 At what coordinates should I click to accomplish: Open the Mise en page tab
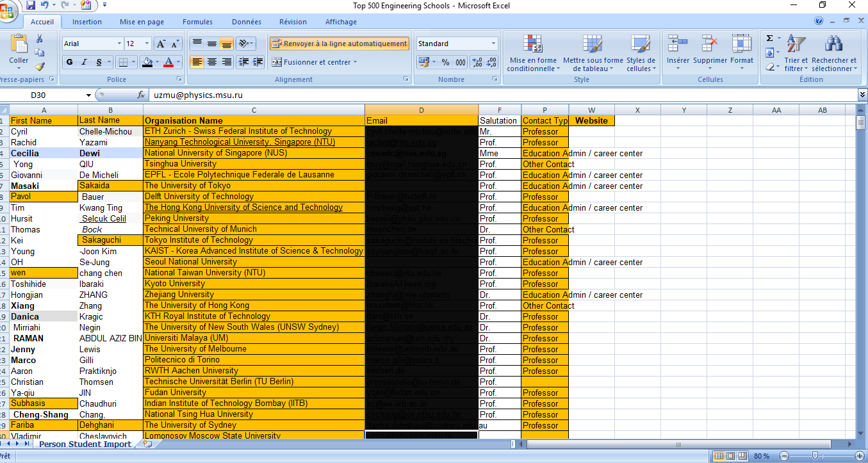(x=142, y=22)
